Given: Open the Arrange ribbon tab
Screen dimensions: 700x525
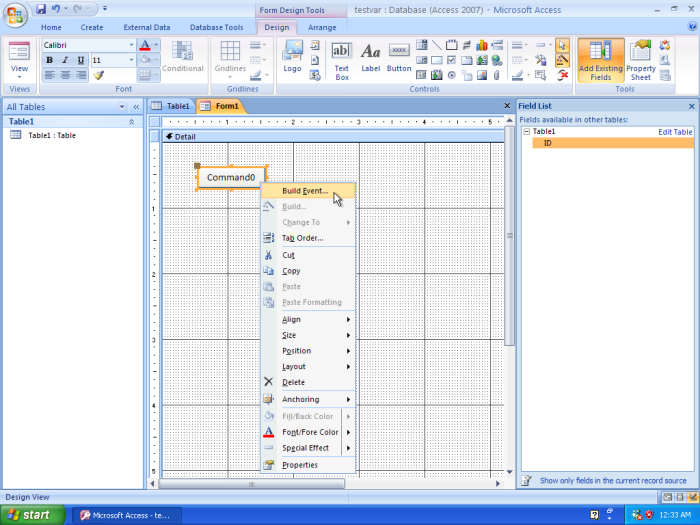Looking at the screenshot, I should tap(322, 27).
